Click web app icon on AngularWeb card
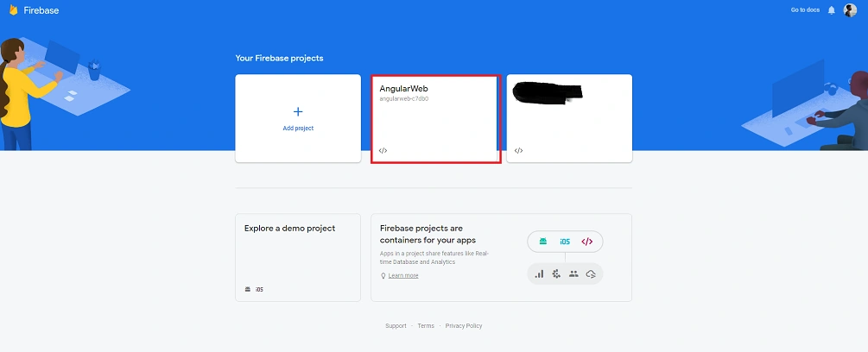This screenshot has height=352, width=868. pos(383,150)
